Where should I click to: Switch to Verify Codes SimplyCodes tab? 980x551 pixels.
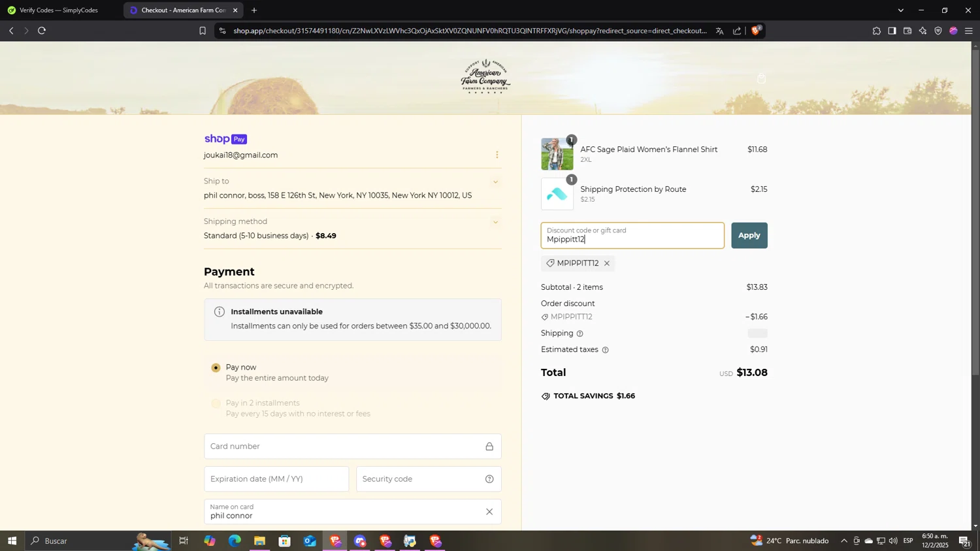(x=60, y=10)
